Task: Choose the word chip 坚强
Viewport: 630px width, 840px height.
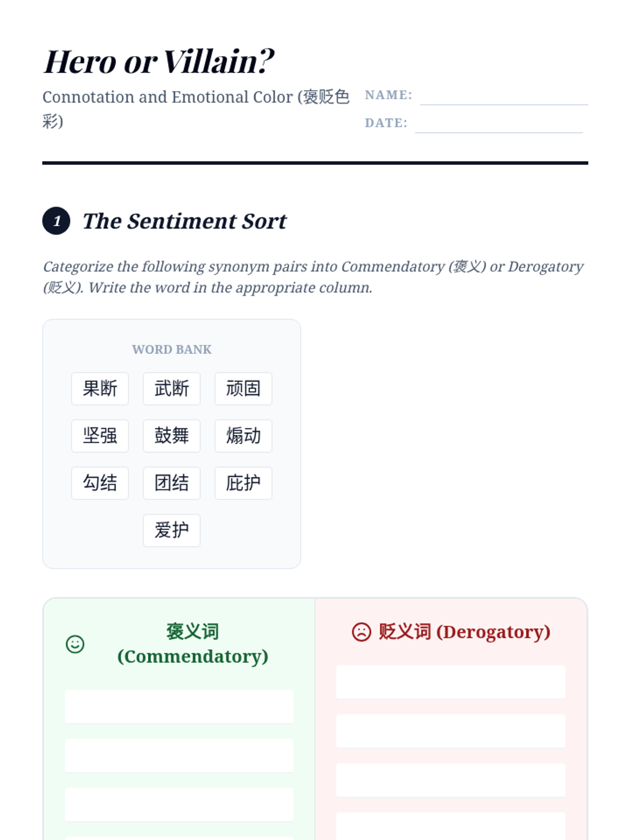Action: coord(100,436)
